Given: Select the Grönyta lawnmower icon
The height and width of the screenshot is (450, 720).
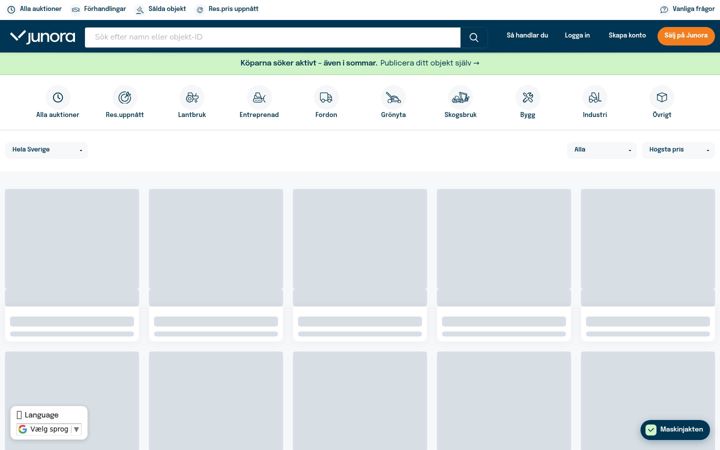Looking at the screenshot, I should 393,97.
